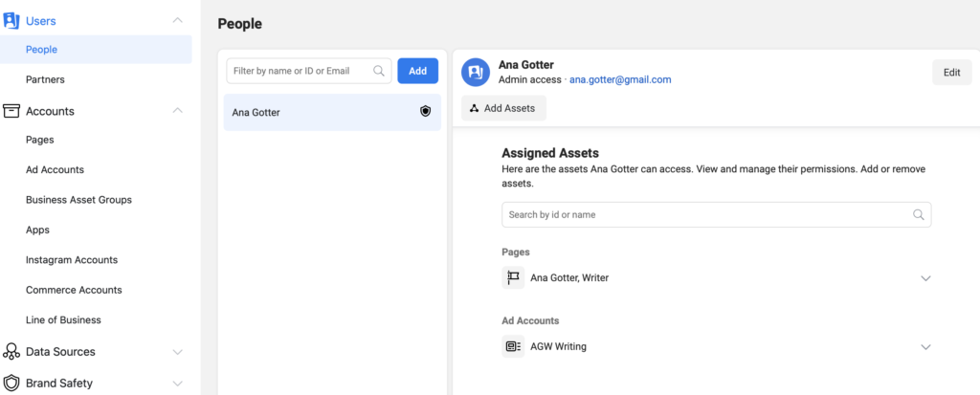Screen dimensions: 980x395
Task: Click the Add Assets button
Action: 503,108
